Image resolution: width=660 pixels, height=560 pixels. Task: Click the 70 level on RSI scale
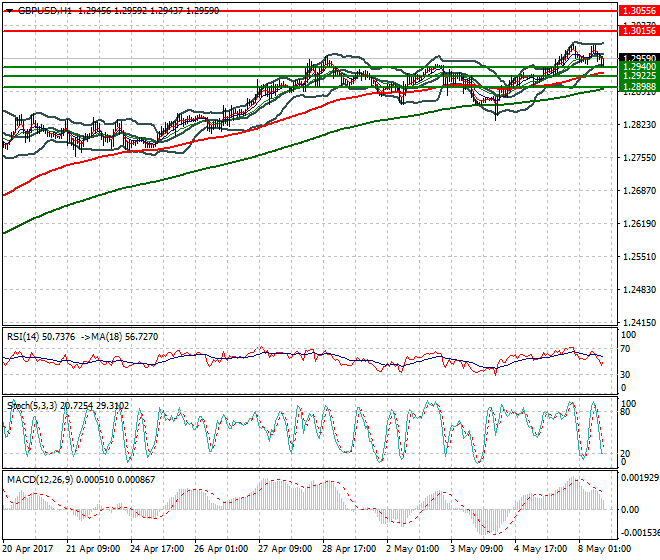(625, 349)
